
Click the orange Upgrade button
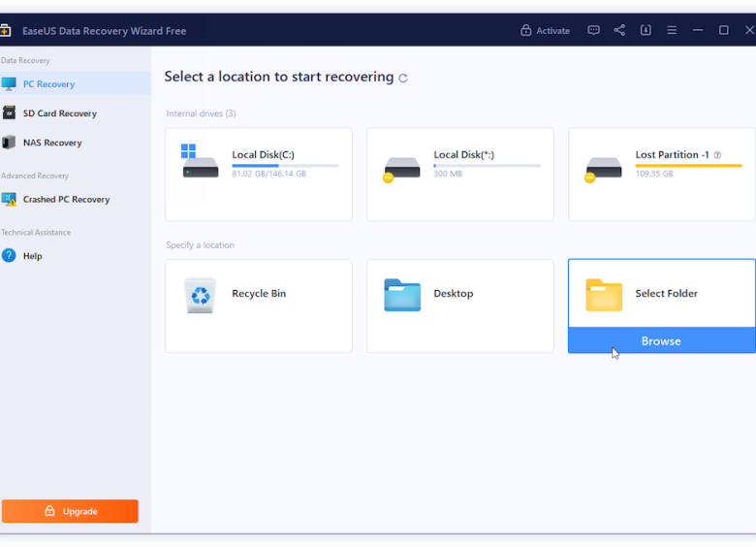point(70,511)
